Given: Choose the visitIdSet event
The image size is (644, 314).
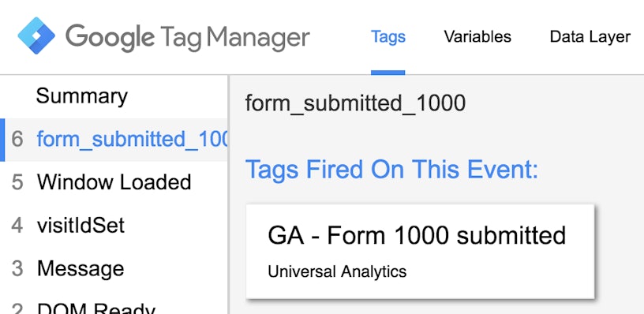Looking at the screenshot, I should click(80, 226).
